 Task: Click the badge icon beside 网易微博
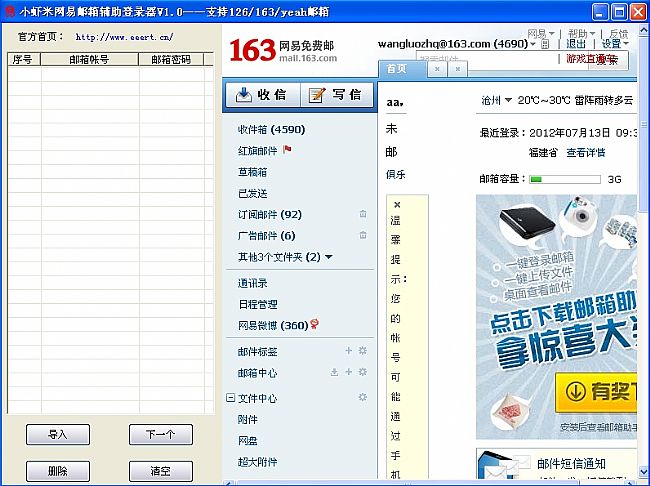click(x=315, y=324)
